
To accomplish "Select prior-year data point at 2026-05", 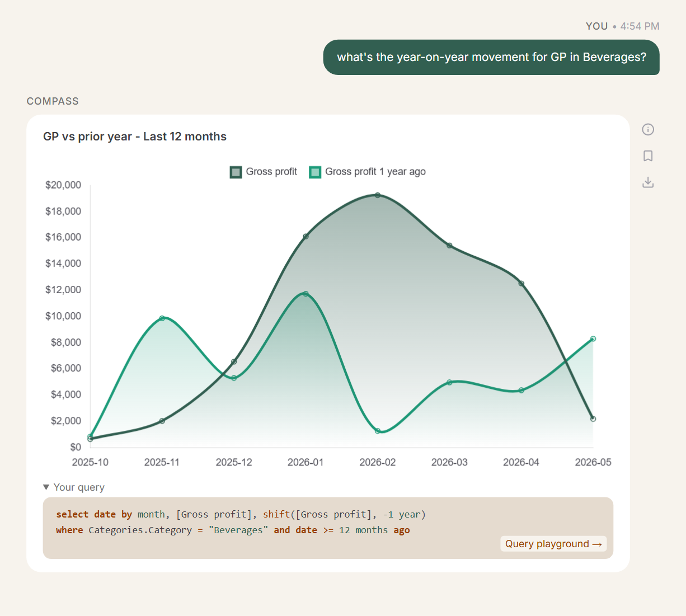I will point(593,339).
